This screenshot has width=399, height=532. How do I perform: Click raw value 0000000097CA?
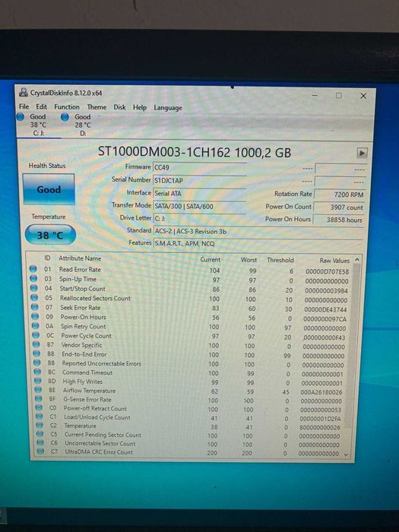tap(325, 319)
